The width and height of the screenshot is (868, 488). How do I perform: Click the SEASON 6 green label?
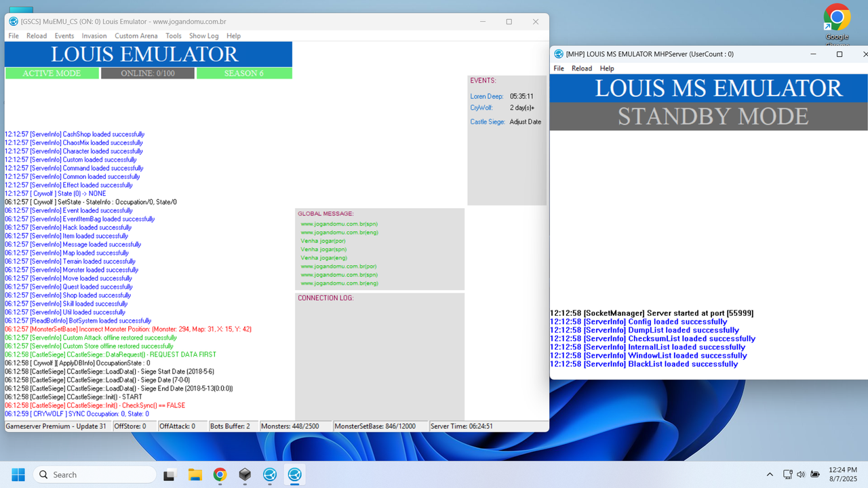(244, 73)
